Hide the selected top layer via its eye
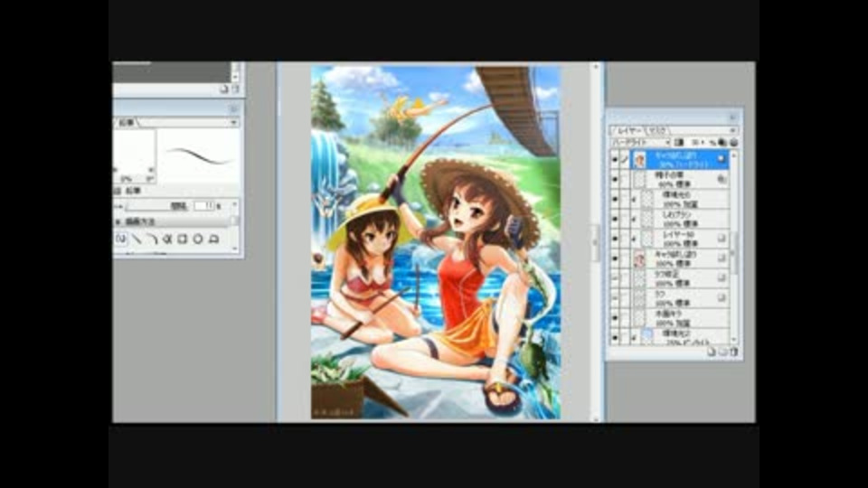 coord(615,159)
